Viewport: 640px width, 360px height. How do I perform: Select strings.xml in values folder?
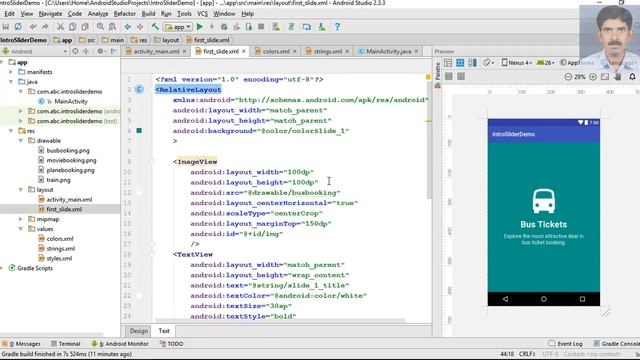(x=57, y=249)
